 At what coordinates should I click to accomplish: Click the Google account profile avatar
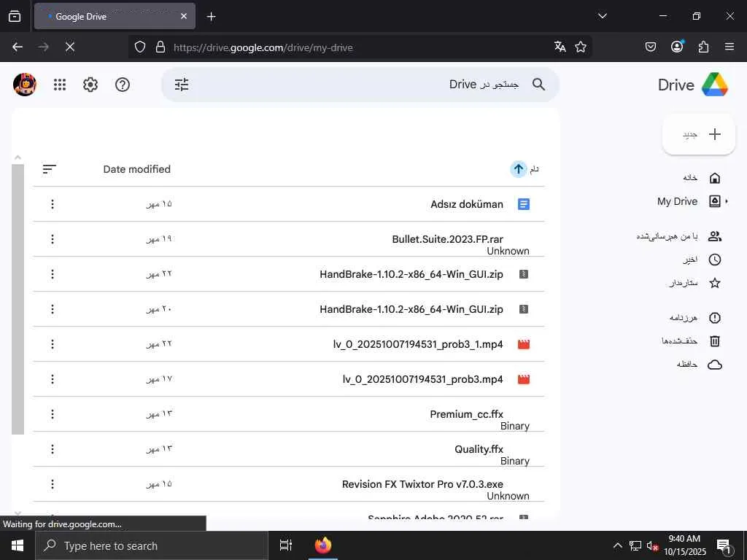25,85
